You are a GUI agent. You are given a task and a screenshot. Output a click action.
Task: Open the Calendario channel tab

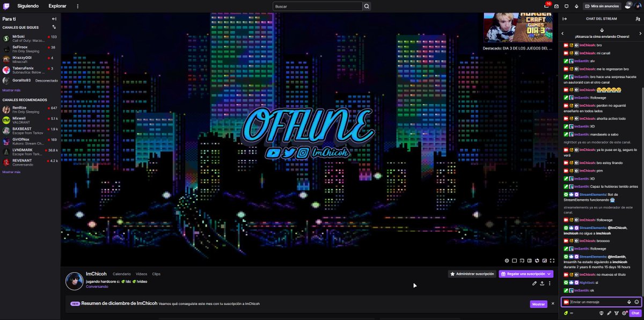(x=122, y=274)
